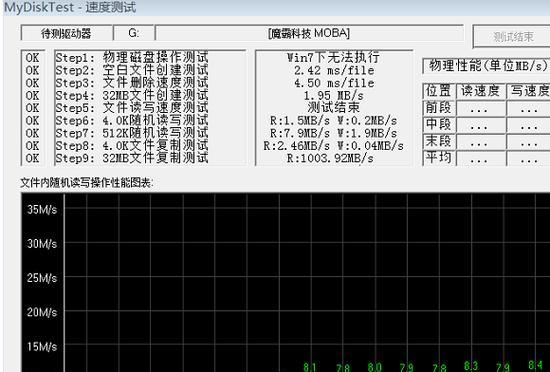The image size is (550, 372).
Task: Click the 35M/s axis label on chart
Action: [42, 210]
